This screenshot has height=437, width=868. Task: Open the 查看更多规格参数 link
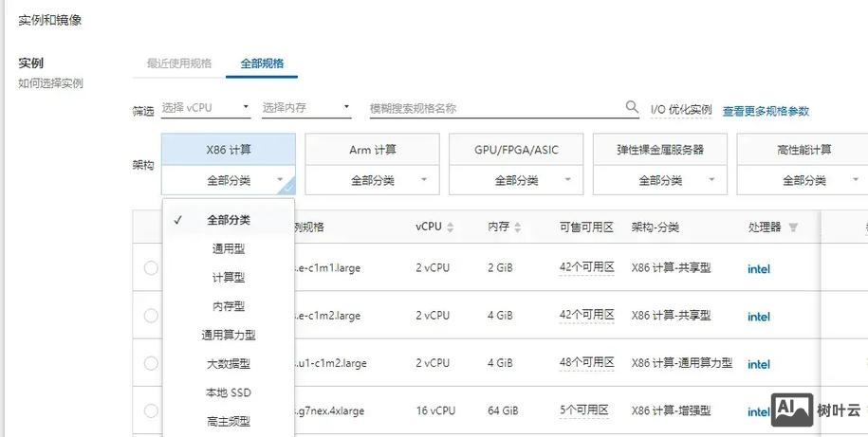click(766, 111)
